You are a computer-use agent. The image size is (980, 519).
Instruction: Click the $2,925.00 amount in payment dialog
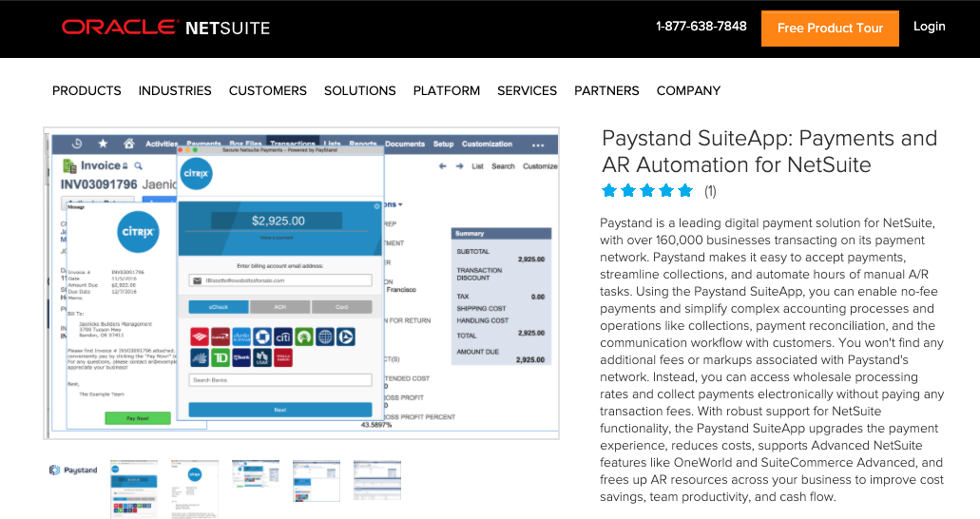278,221
